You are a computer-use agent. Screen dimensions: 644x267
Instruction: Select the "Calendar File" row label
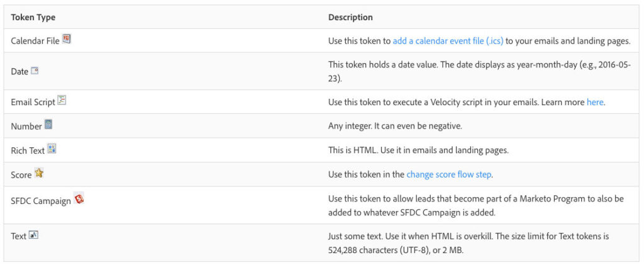35,41
